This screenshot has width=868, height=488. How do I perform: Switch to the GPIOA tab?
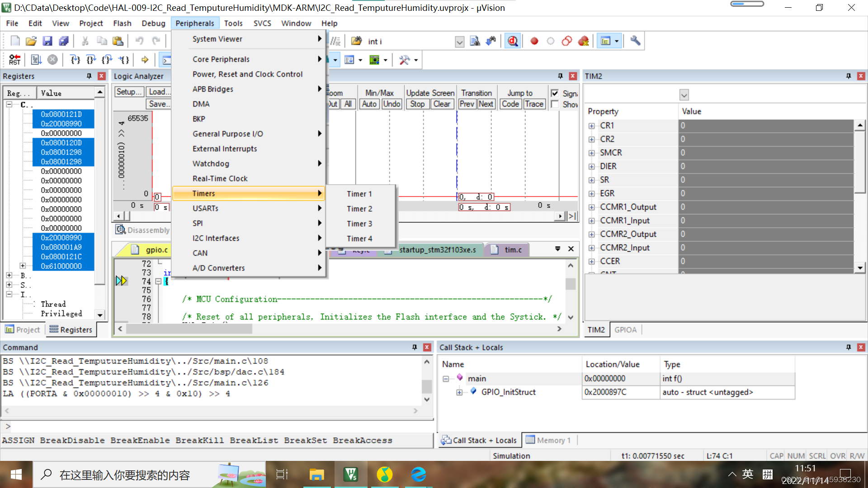pyautogui.click(x=625, y=330)
